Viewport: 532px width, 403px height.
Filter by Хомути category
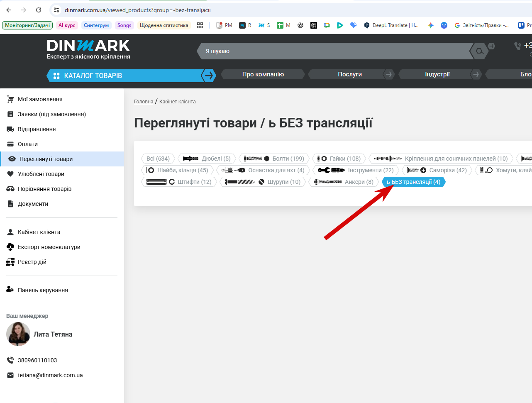[504, 170]
